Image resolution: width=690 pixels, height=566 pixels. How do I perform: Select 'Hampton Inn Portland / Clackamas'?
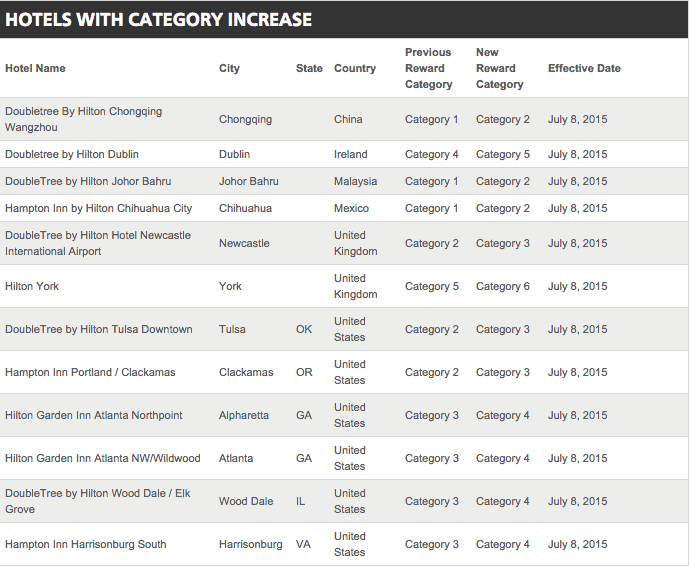90,372
